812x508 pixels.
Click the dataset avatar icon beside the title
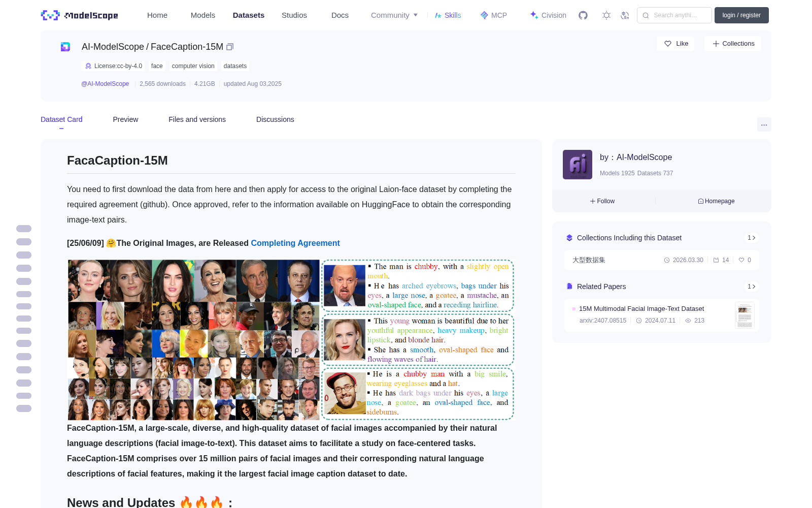pyautogui.click(x=65, y=47)
